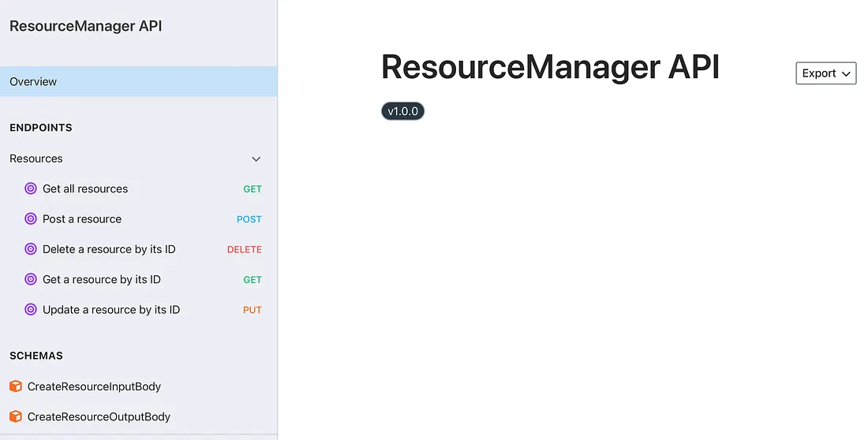Click target icon beside Get all resources

pyautogui.click(x=31, y=189)
